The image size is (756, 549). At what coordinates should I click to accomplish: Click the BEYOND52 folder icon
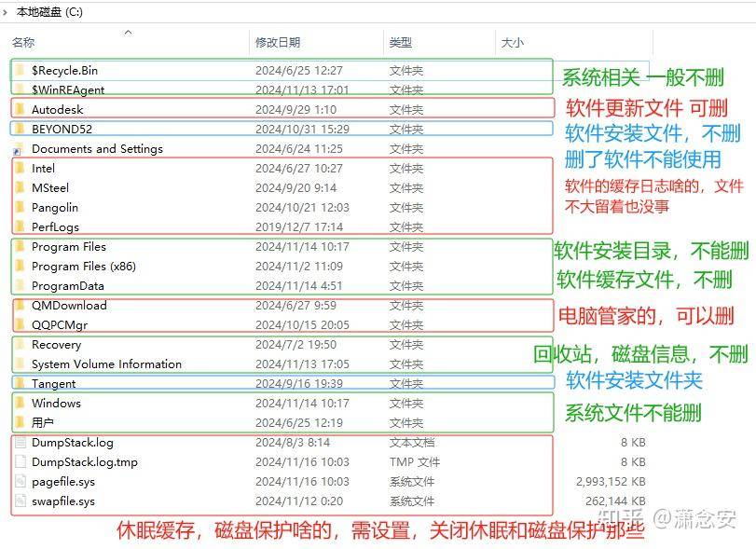(x=20, y=129)
